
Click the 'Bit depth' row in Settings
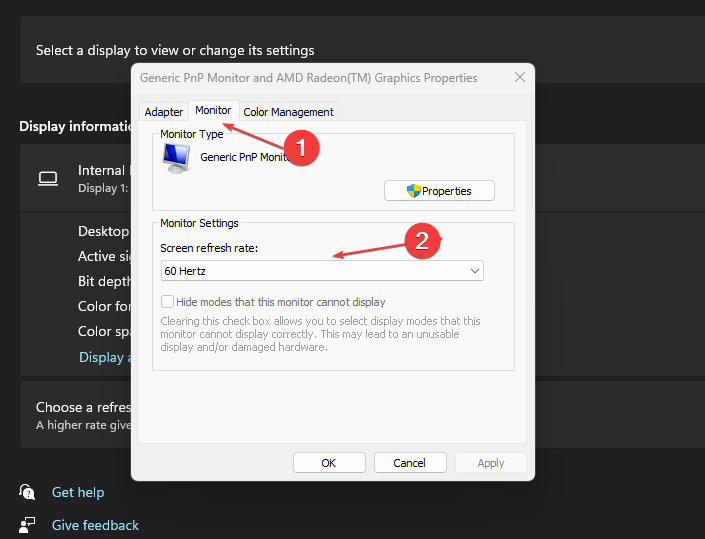pos(104,281)
